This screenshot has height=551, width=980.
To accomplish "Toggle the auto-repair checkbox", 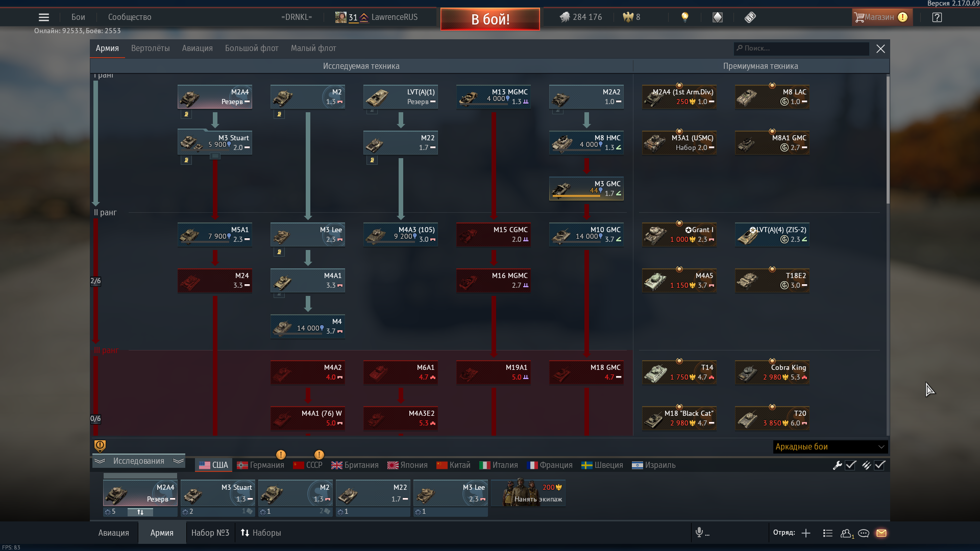I will pos(850,465).
